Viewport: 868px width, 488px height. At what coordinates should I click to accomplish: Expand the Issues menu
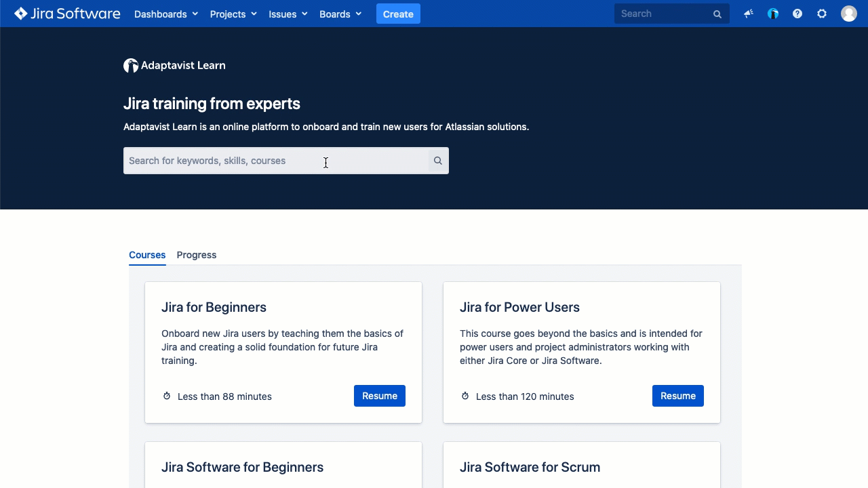(x=288, y=14)
